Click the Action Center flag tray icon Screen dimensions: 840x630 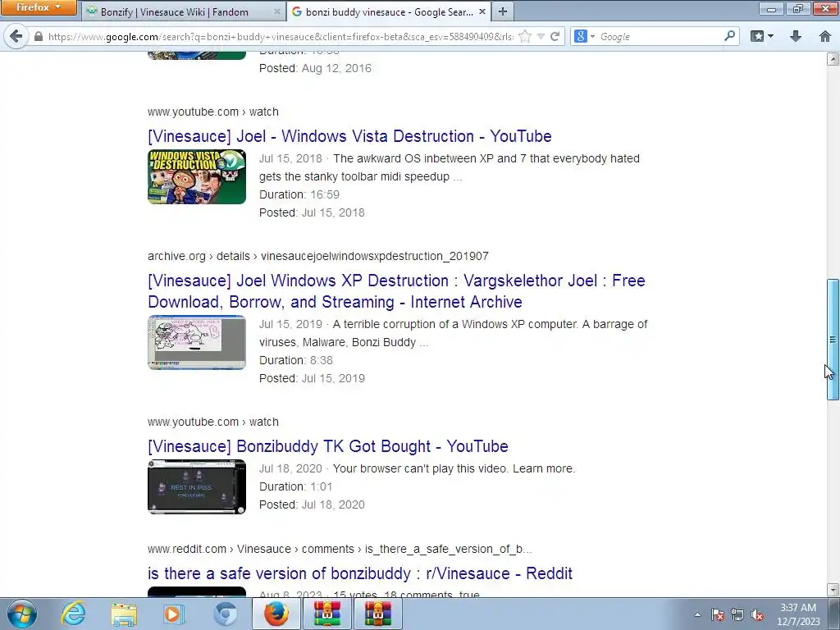point(718,614)
